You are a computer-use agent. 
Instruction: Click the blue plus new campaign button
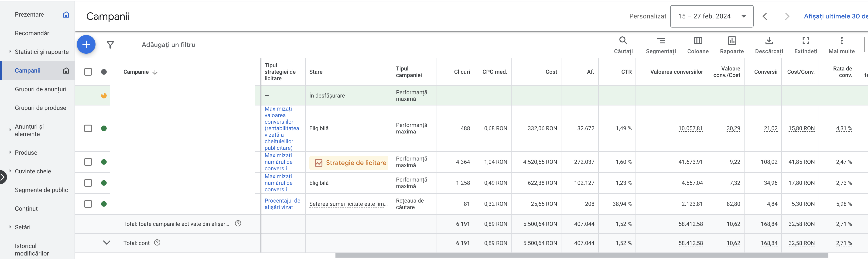pyautogui.click(x=86, y=44)
